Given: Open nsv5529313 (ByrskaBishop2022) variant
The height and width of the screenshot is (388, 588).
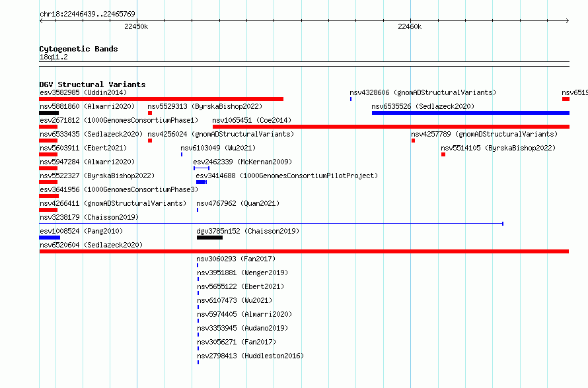Looking at the screenshot, I should click(205, 106).
